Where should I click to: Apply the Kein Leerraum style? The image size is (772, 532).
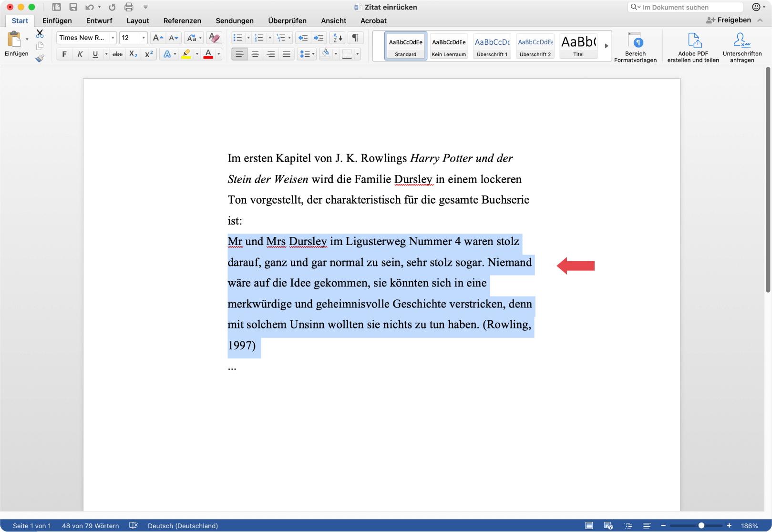(449, 46)
